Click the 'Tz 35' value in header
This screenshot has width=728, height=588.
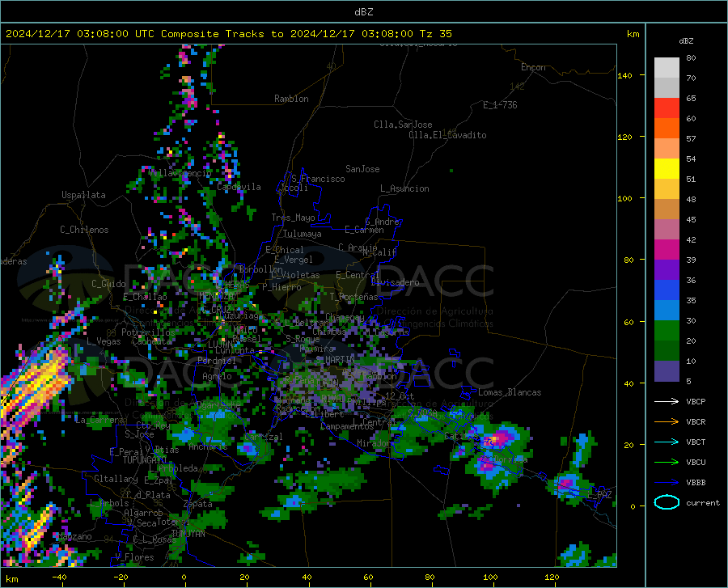[x=435, y=34]
